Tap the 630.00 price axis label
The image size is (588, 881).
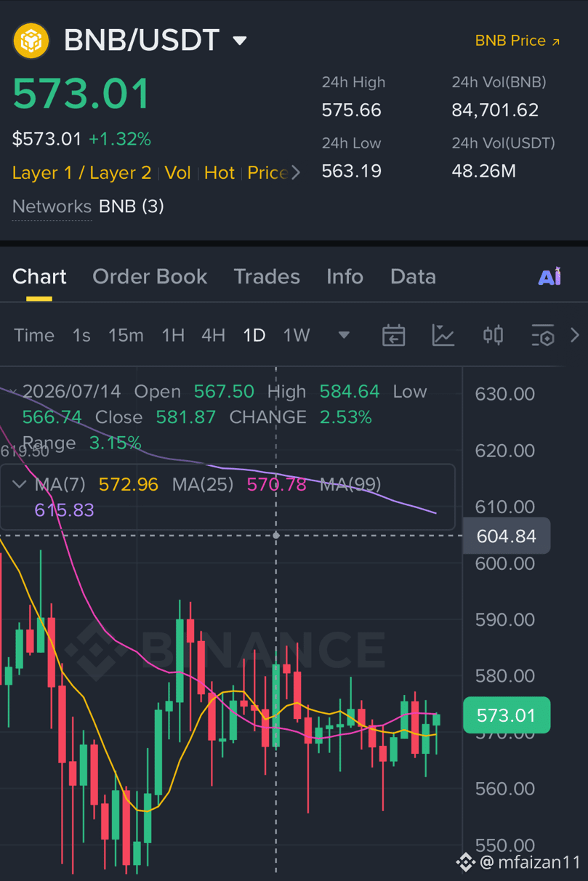[504, 394]
